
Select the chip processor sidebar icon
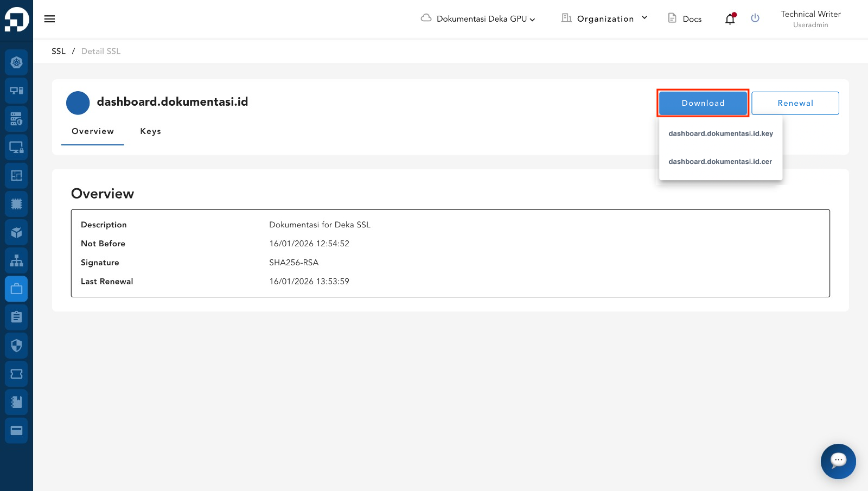pyautogui.click(x=16, y=204)
